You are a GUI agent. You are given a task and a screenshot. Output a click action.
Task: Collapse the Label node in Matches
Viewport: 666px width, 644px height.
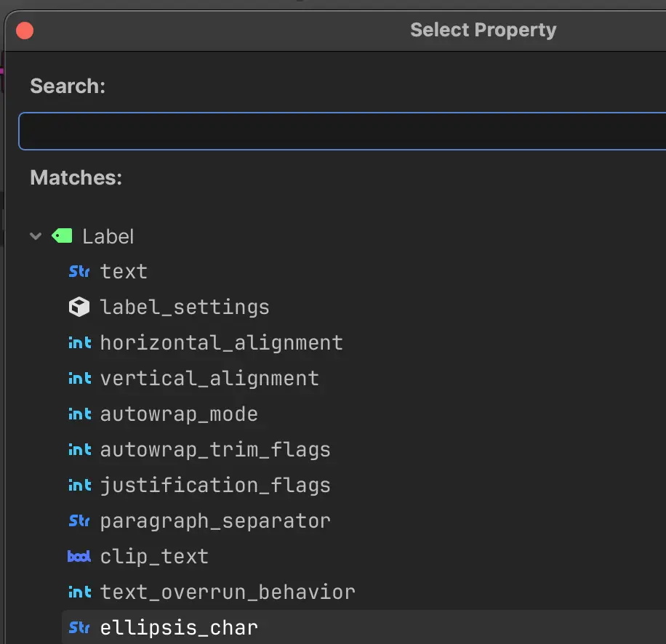tap(35, 236)
